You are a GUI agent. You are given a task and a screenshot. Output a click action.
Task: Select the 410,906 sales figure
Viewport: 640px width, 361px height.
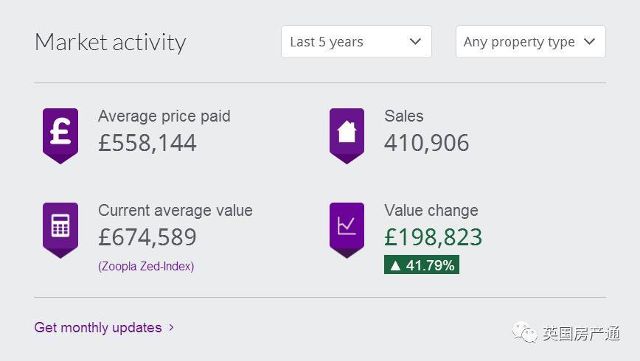pos(427,143)
